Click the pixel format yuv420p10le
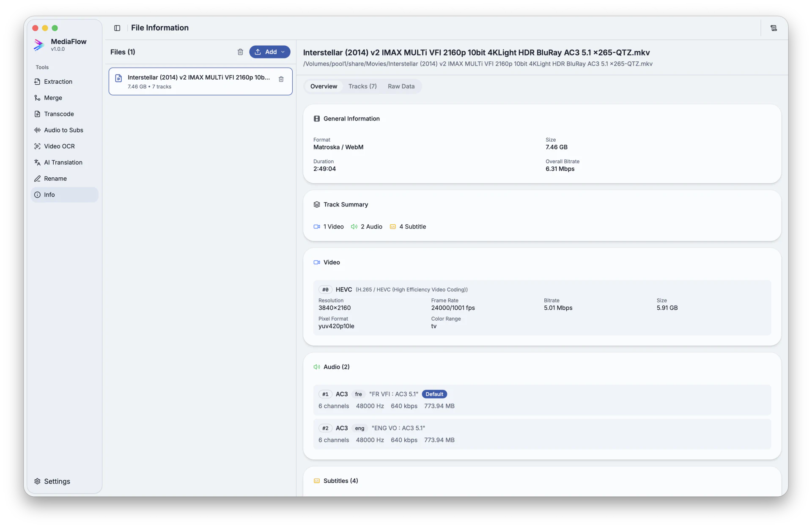This screenshot has height=528, width=812. (x=336, y=326)
